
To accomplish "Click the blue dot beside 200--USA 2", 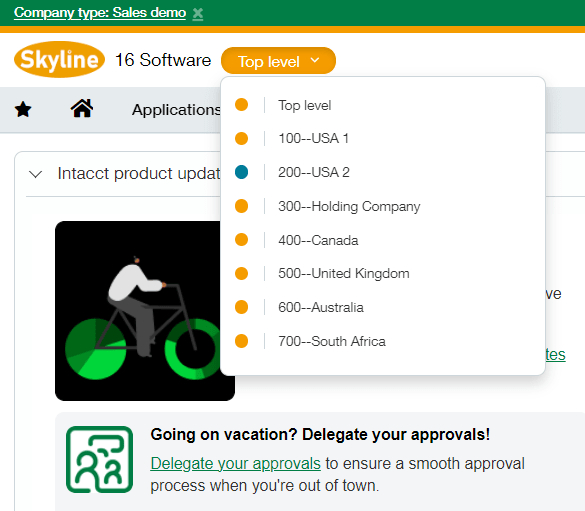I will pos(241,172).
